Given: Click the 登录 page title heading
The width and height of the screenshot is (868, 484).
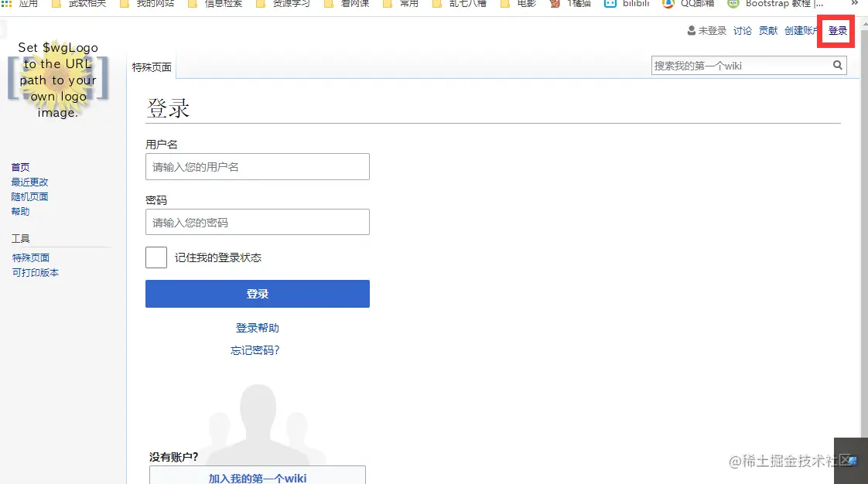Looking at the screenshot, I should pyautogui.click(x=168, y=108).
